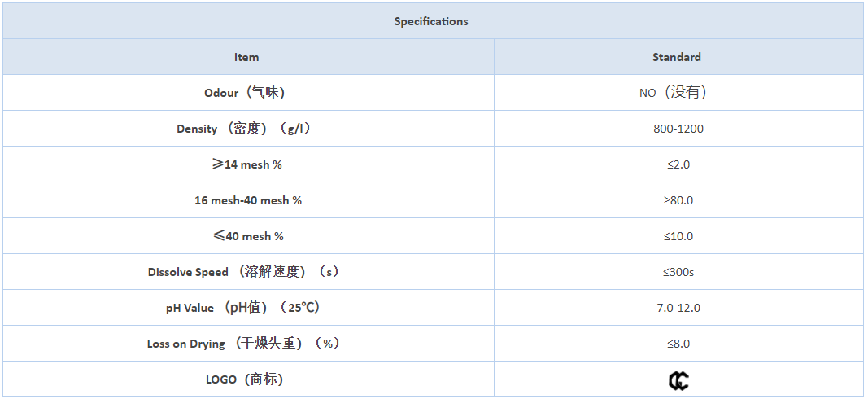This screenshot has height=399, width=868.
Task: Select the ≤40 mesh % item cell
Action: (246, 236)
